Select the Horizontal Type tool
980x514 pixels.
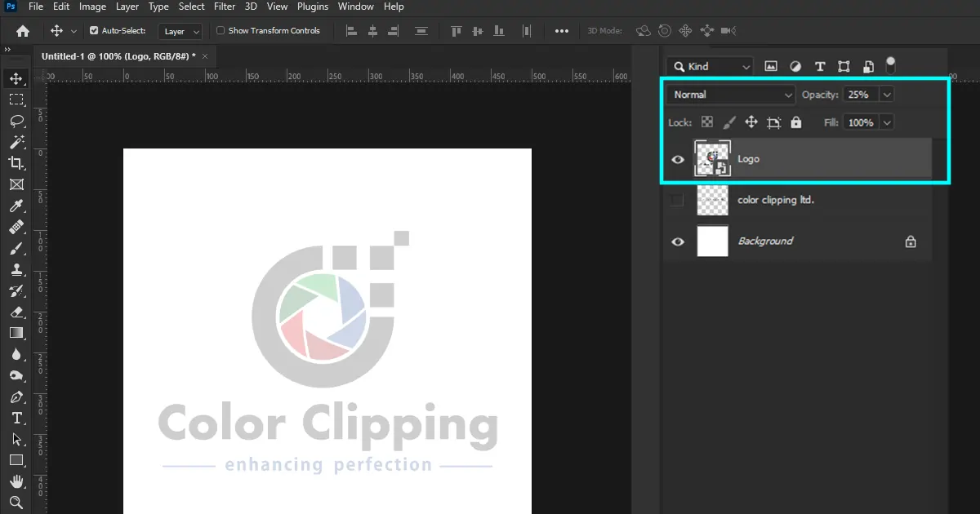coord(16,418)
